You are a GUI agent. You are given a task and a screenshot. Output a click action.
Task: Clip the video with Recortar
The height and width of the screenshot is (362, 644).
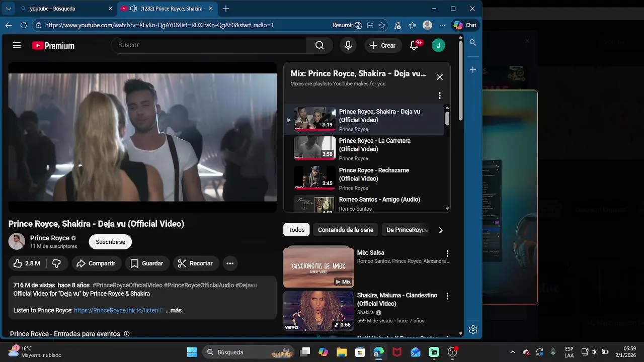pos(196,263)
